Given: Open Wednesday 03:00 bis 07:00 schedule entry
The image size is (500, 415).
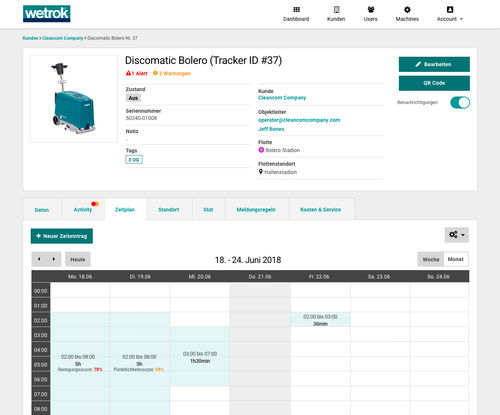Looking at the screenshot, I should pyautogui.click(x=200, y=357).
